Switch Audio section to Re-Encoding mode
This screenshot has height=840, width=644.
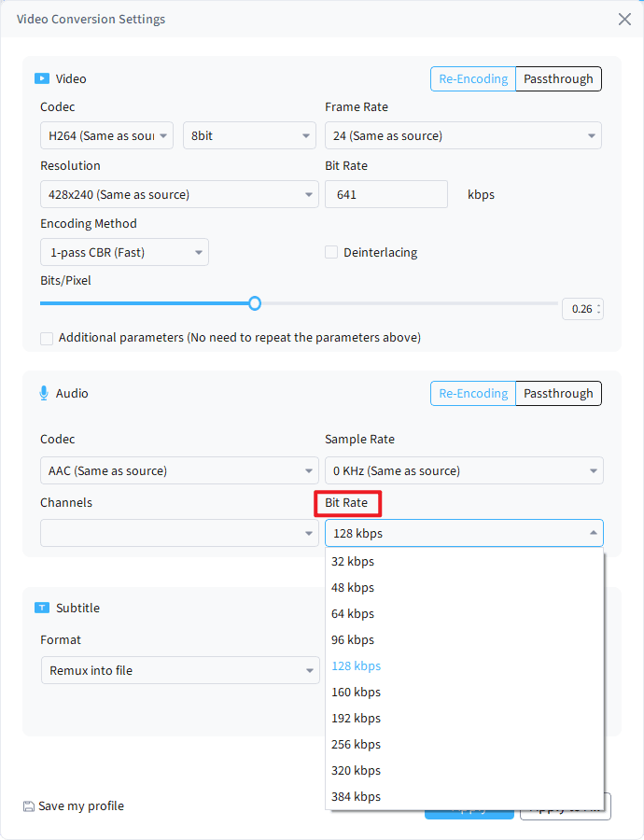coord(472,393)
